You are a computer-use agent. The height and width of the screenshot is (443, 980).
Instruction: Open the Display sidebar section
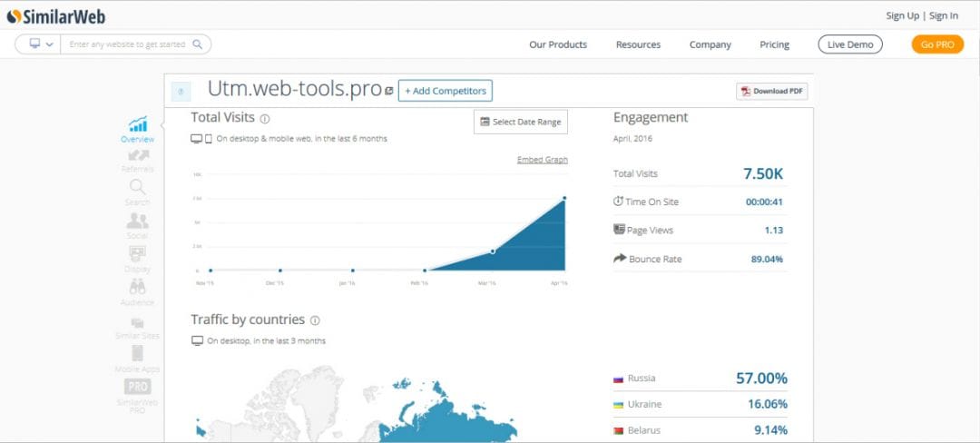(138, 255)
